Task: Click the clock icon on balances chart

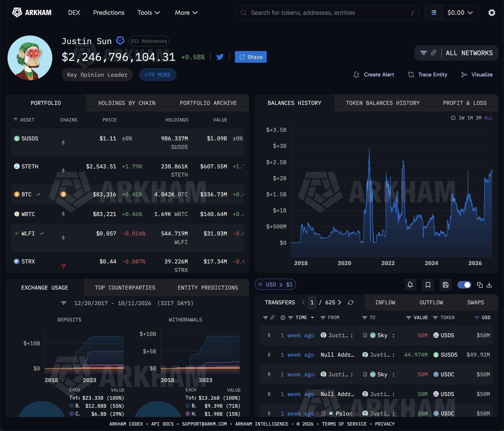Action: [453, 118]
